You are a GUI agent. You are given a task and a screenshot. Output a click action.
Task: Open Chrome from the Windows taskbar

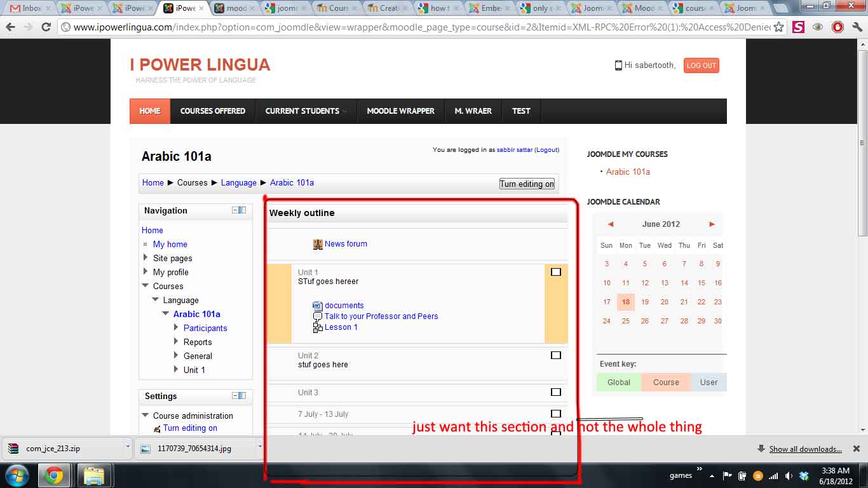54,475
